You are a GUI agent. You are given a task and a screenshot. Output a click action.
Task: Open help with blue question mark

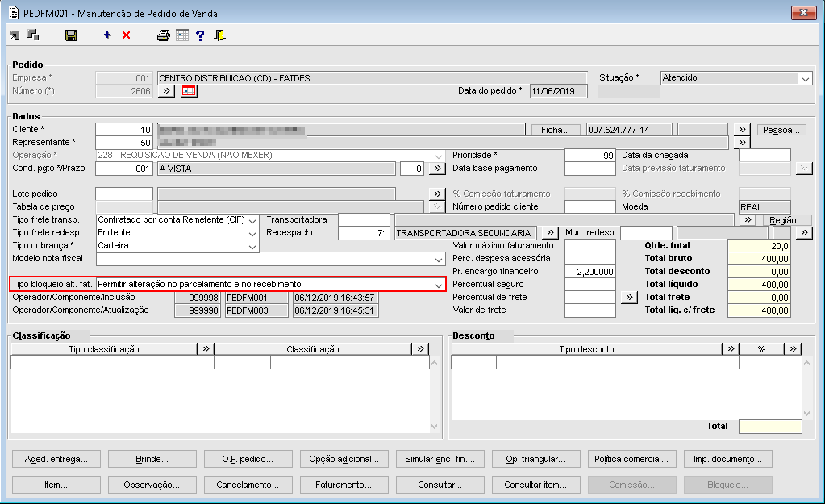[x=200, y=35]
